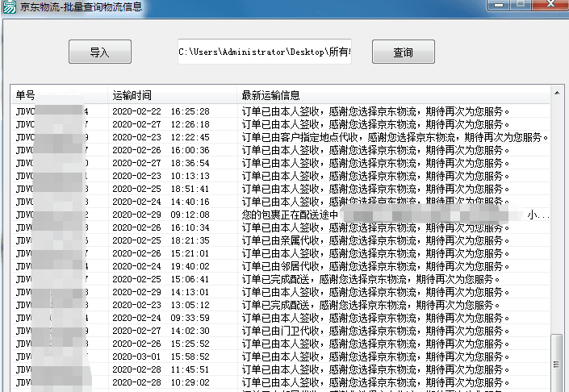This screenshot has height=392, width=569.
Task: Click the vertical scrollbar thumb
Action: tap(557, 363)
